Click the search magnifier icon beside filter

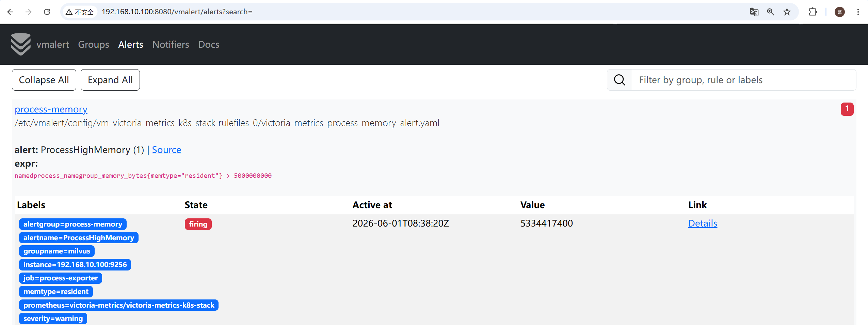pyautogui.click(x=620, y=80)
